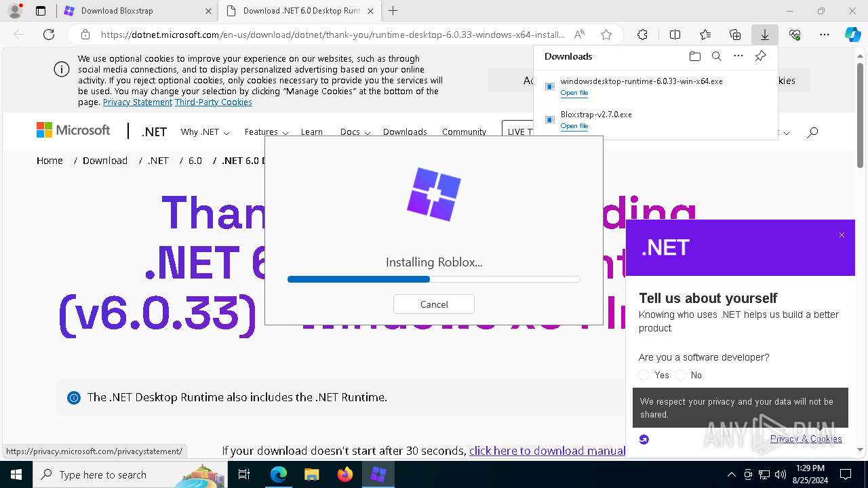
Task: Pin the Downloads panel
Action: click(x=760, y=56)
